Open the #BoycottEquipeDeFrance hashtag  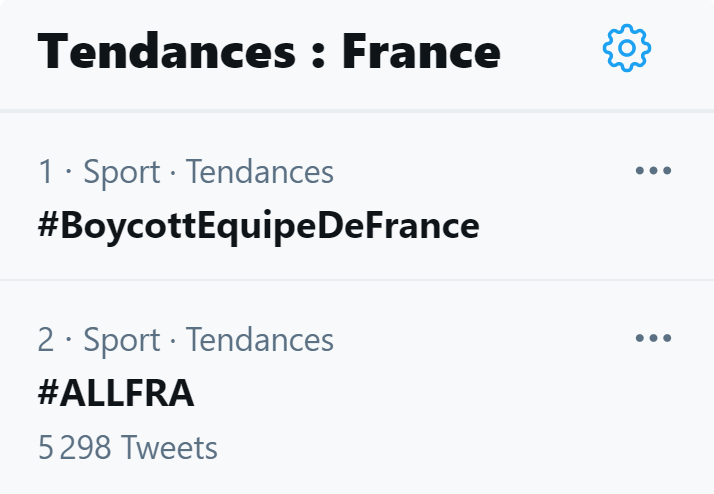click(x=258, y=226)
